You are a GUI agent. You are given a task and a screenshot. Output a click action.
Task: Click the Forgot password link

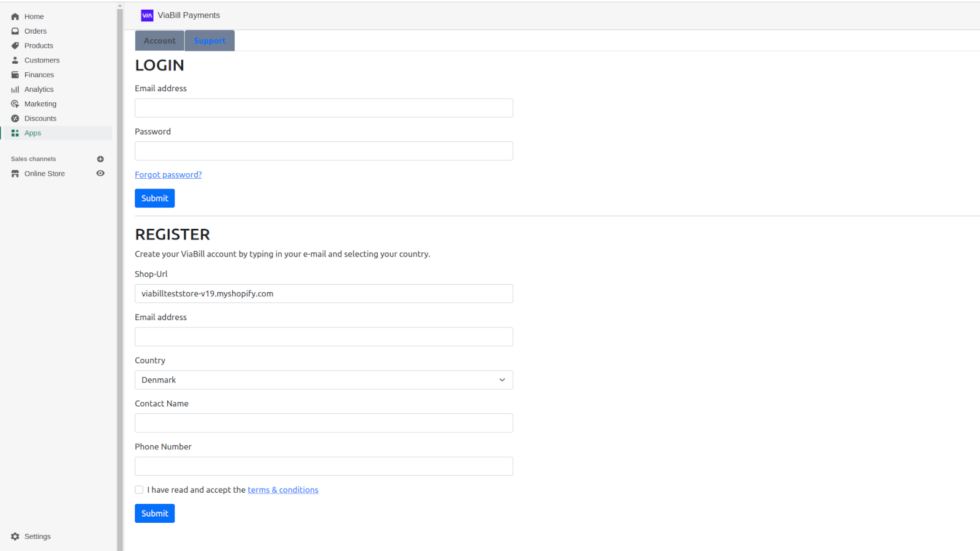click(168, 175)
